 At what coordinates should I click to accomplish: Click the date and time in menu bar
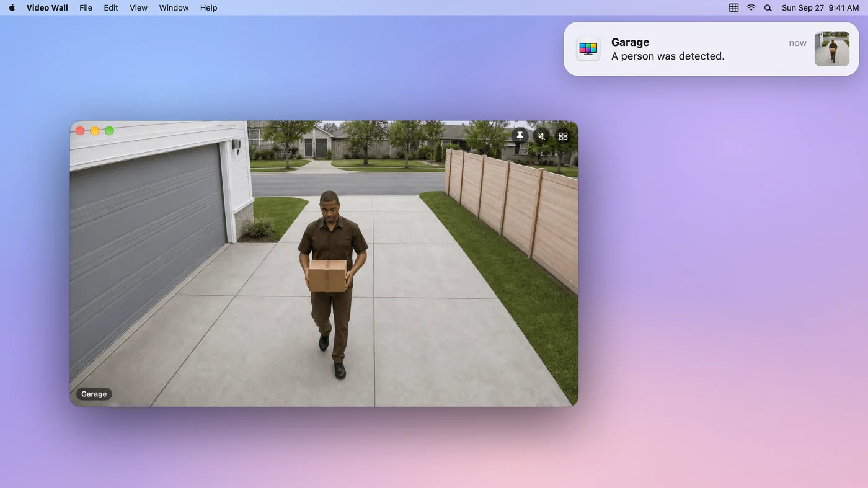pyautogui.click(x=820, y=7)
